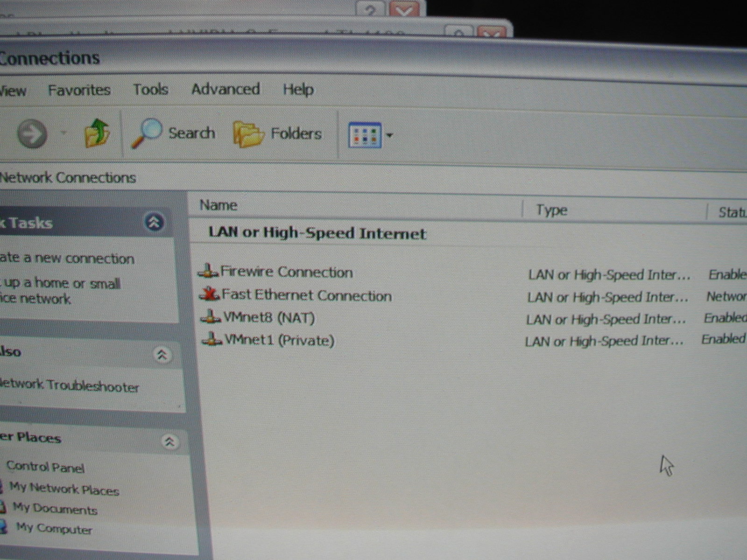Open the Help menu
The width and height of the screenshot is (747, 560).
(x=298, y=89)
